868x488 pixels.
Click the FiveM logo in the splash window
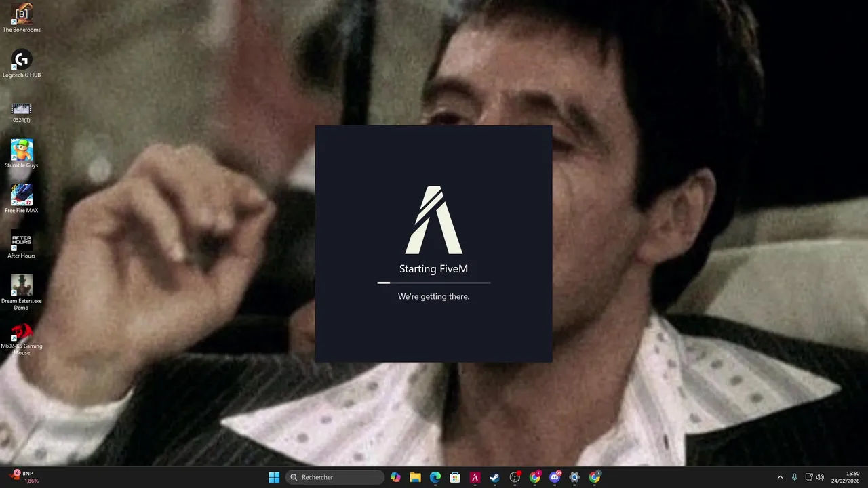tap(434, 220)
